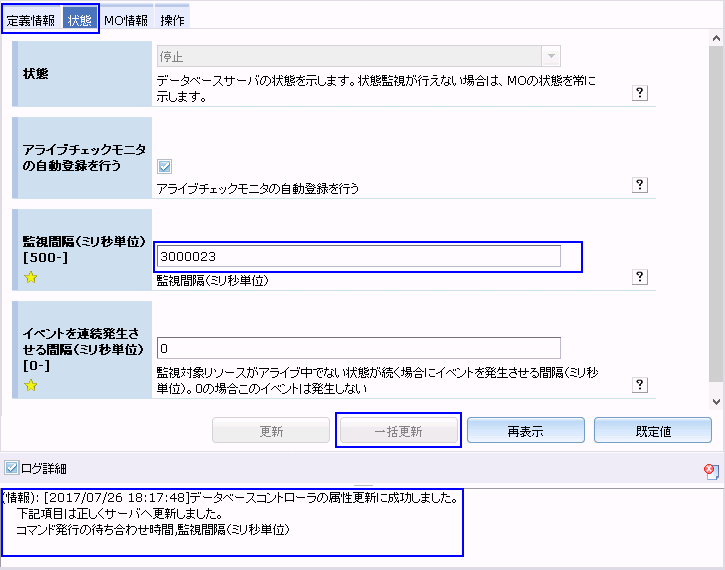Click the 一括更新 button
Image resolution: width=725 pixels, height=570 pixels.
tap(398, 431)
